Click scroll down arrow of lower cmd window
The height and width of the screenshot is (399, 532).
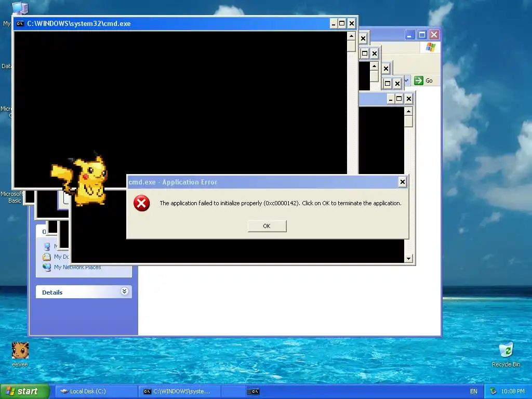(408, 258)
